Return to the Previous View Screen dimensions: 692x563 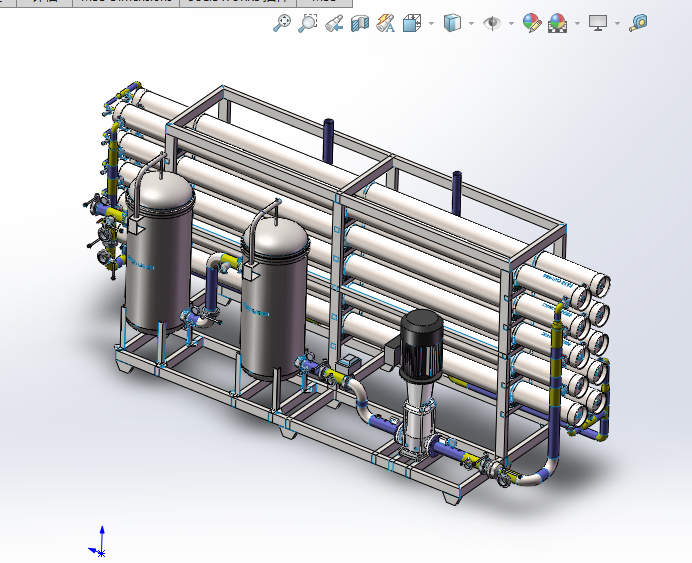click(x=334, y=23)
